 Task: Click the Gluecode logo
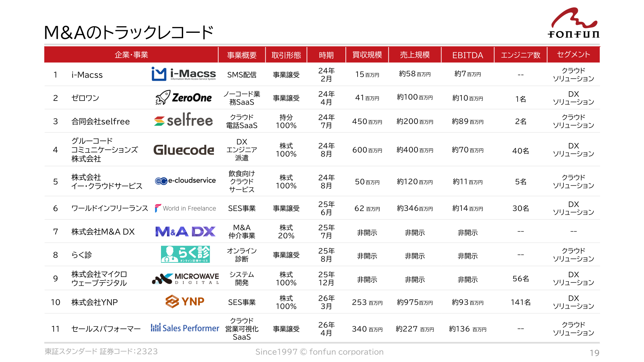[x=183, y=150]
